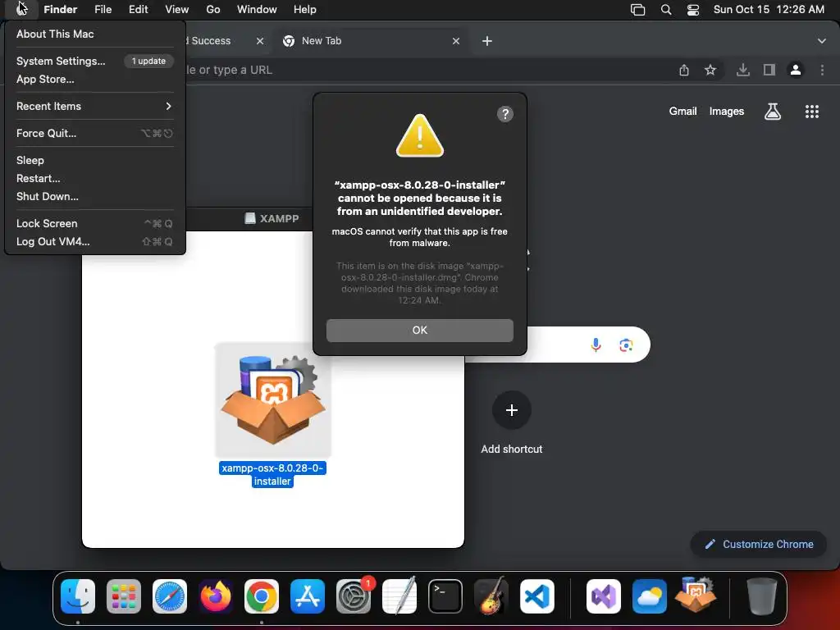Click the 1 update badge
Viewport: 840px width, 630px height.
(x=149, y=61)
